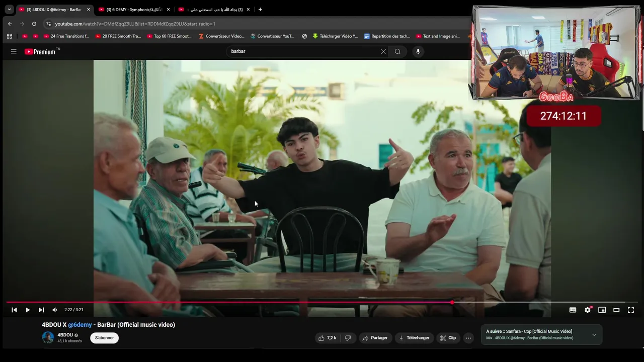Open 'Télécharger Vidéo Y...' bookmark
644x362 pixels.
click(x=335, y=36)
